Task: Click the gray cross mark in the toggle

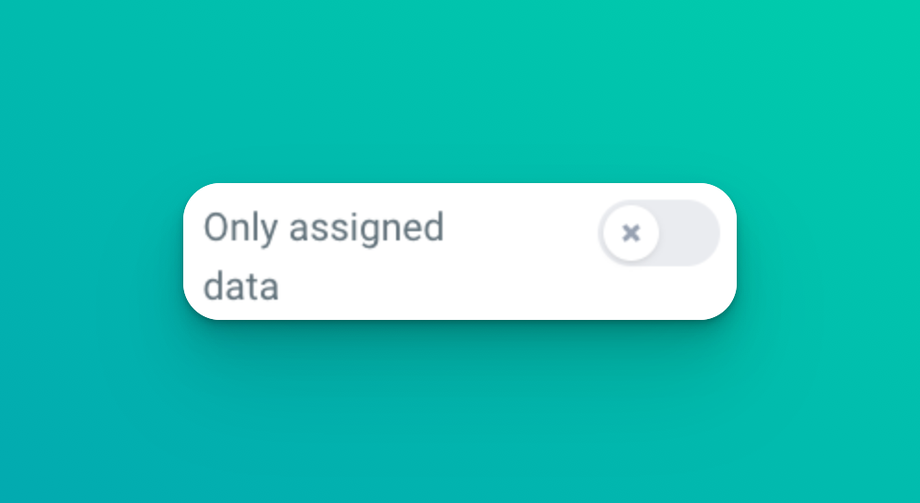Action: coord(631,233)
